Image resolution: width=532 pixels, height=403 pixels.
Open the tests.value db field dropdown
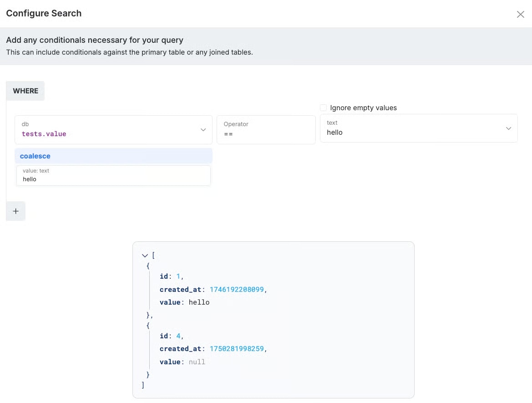coord(109,130)
